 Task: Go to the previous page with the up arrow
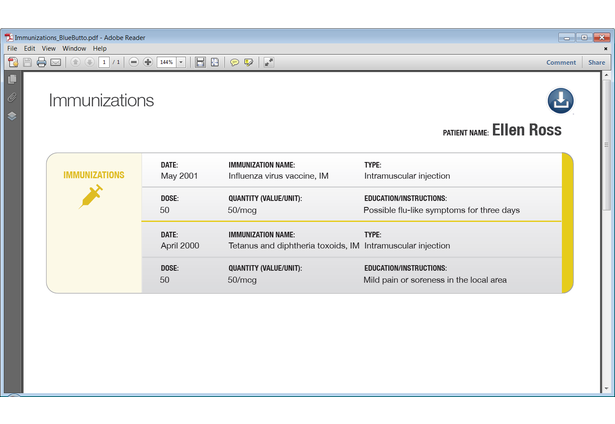pos(76,62)
